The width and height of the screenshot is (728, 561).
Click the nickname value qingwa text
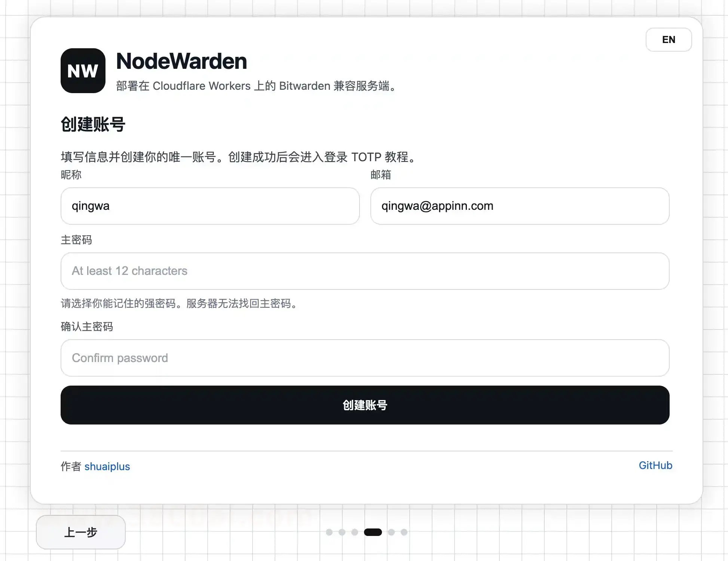point(90,206)
